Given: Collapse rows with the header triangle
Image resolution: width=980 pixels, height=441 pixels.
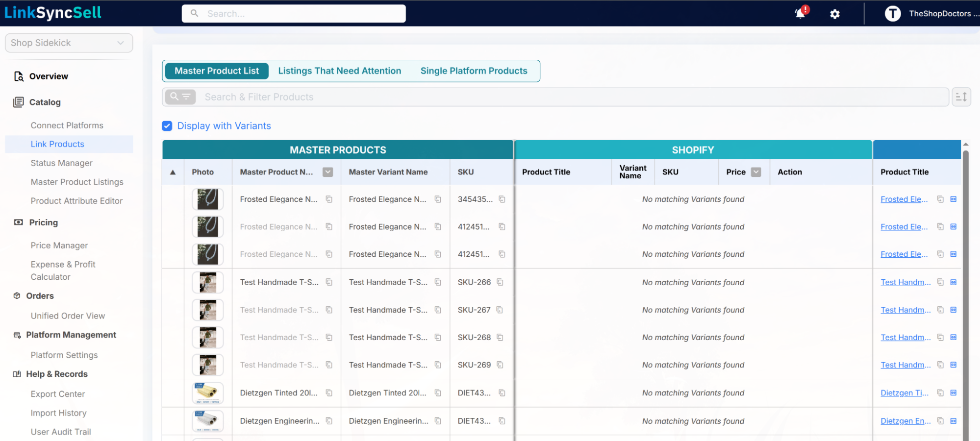Looking at the screenshot, I should click(x=173, y=172).
